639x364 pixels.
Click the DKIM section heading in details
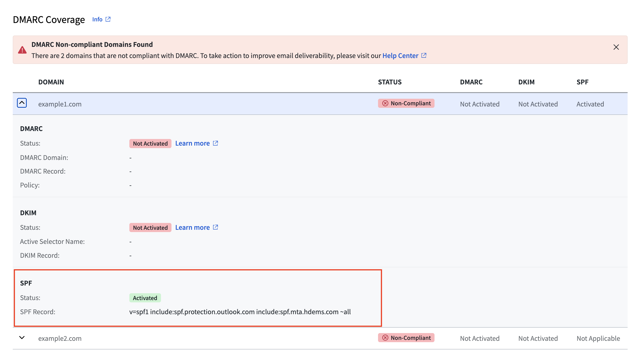point(28,213)
